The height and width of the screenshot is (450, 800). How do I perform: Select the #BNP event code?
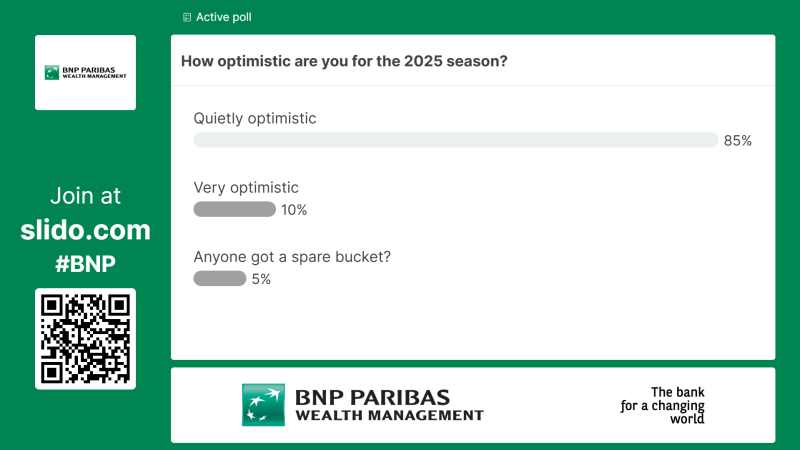coord(85,264)
